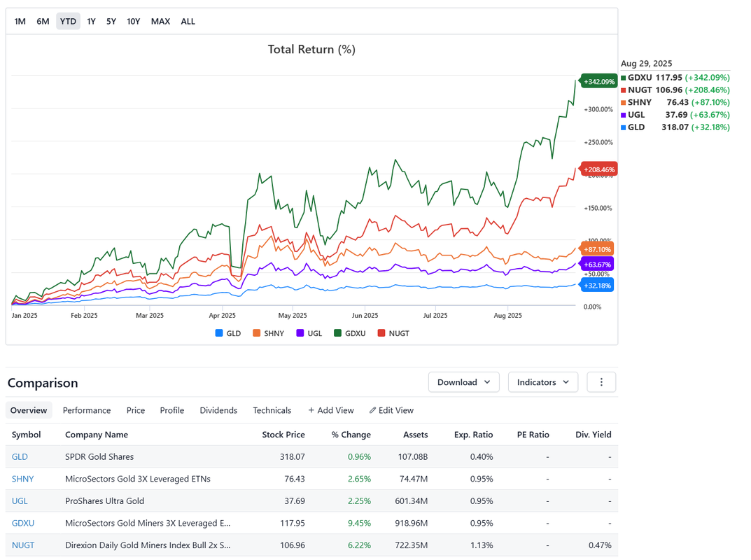Sort table by Company Name column
This screenshot has width=751, height=560.
click(97, 435)
